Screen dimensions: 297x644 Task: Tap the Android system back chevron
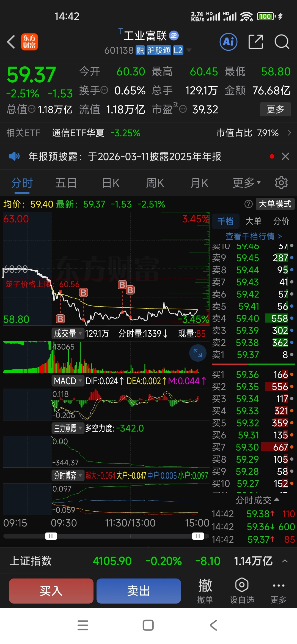[x=214, y=625]
